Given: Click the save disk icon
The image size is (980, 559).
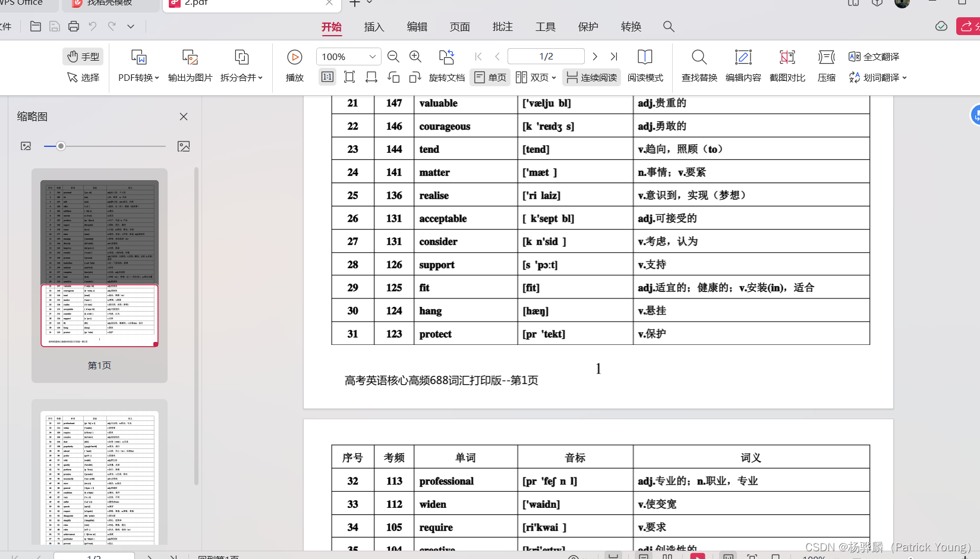Looking at the screenshot, I should point(55,26).
